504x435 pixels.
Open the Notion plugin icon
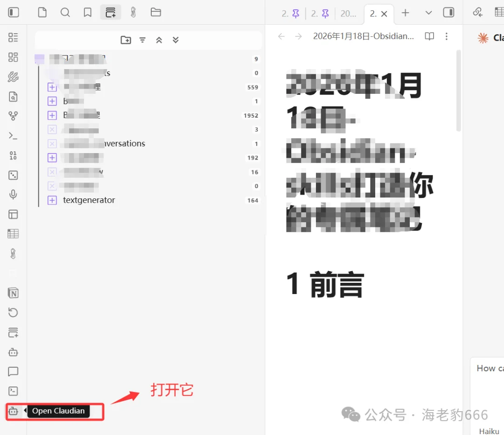13,293
